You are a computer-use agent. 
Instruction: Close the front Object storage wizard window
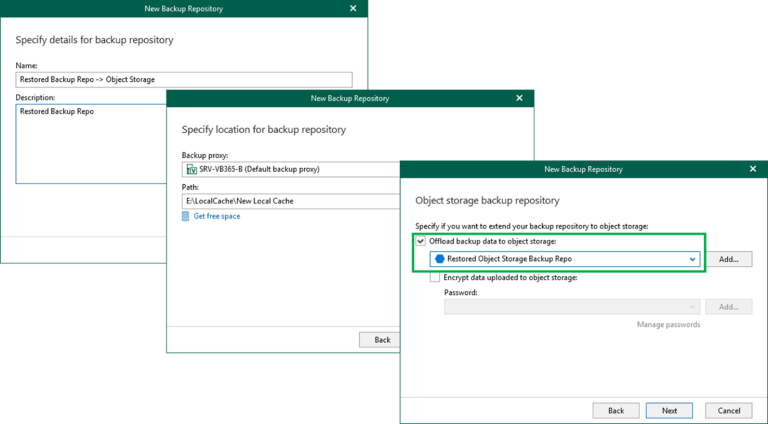(753, 169)
